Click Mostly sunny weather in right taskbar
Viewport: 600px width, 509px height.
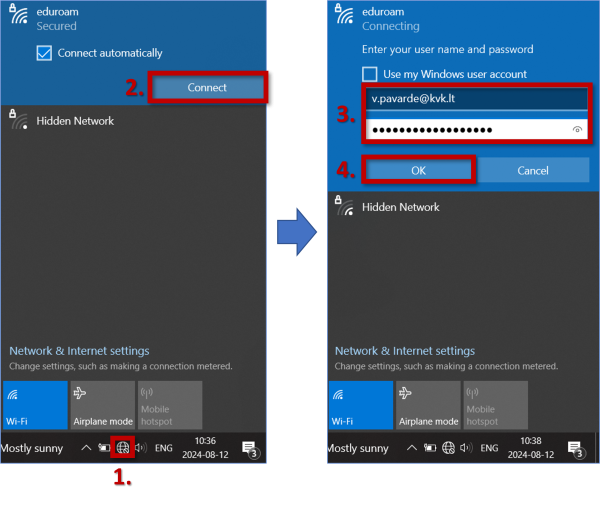357,448
